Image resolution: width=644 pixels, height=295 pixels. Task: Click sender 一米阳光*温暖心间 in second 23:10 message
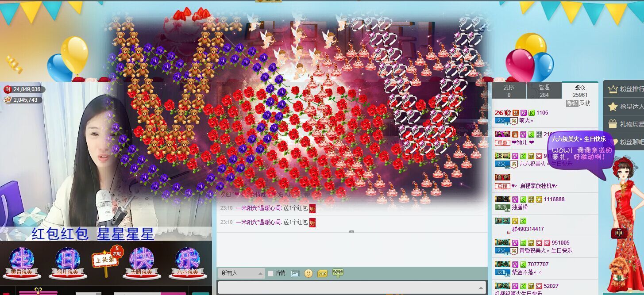[258, 222]
